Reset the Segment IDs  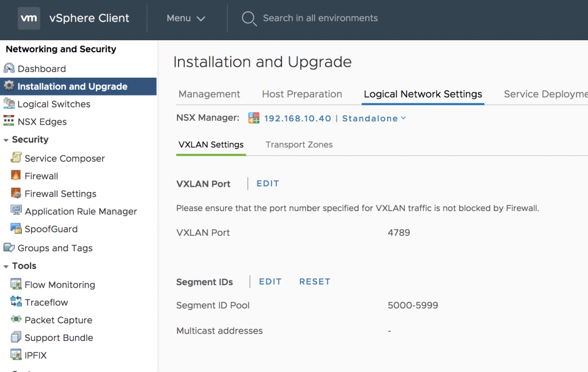(315, 282)
